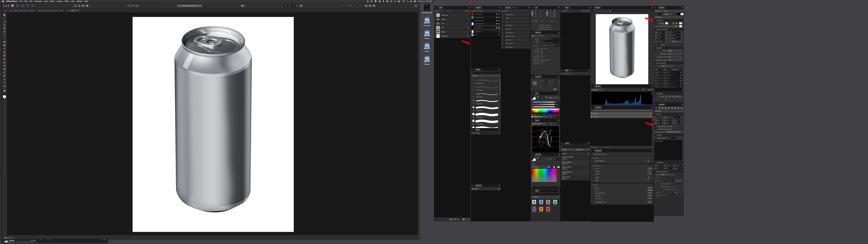Open the layer blend mode Normal dropdown
Image resolution: width=868 pixels, height=244 pixels.
pos(456,11)
